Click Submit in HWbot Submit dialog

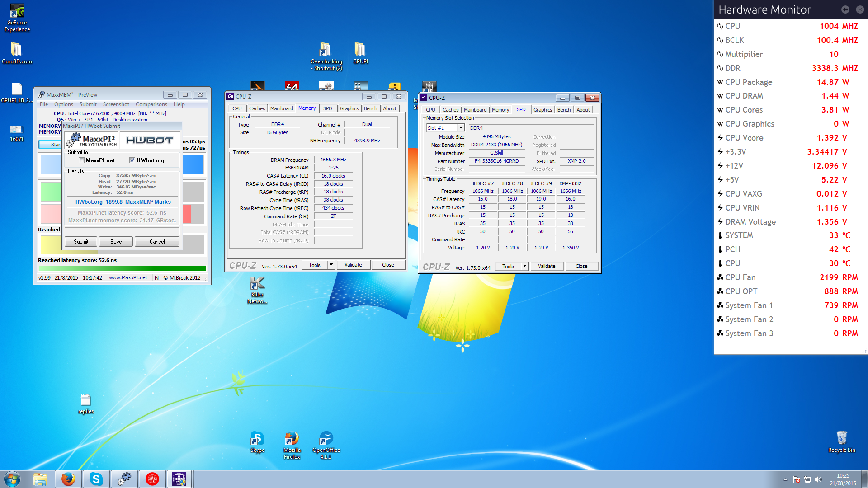click(x=81, y=242)
